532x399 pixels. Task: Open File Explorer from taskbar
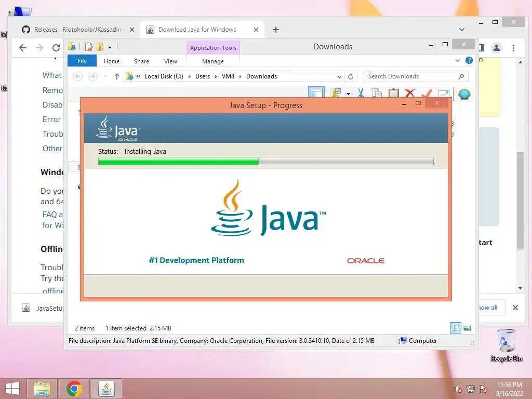coord(42,389)
